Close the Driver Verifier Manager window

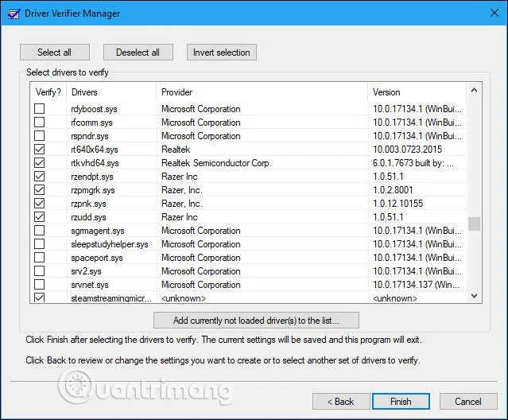tap(494, 14)
